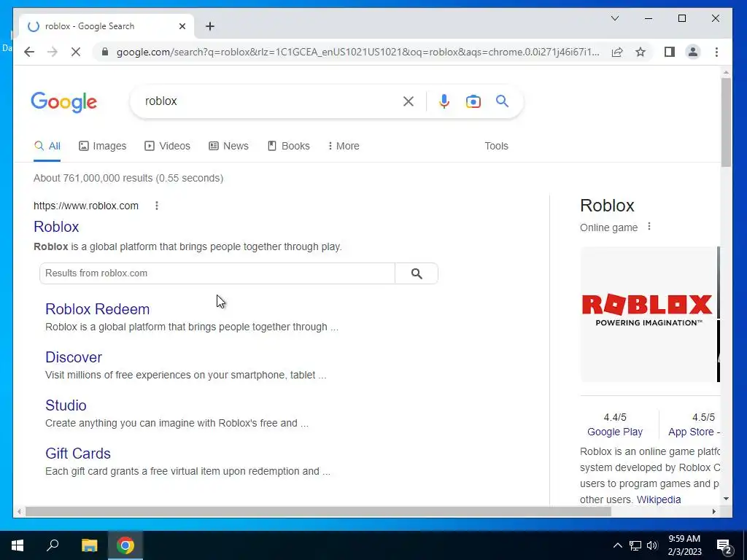The height and width of the screenshot is (560, 747).
Task: Open the notification center icon
Action: click(x=724, y=545)
